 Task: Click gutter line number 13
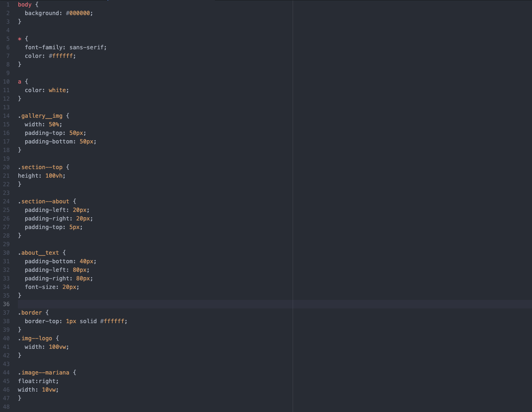point(6,107)
